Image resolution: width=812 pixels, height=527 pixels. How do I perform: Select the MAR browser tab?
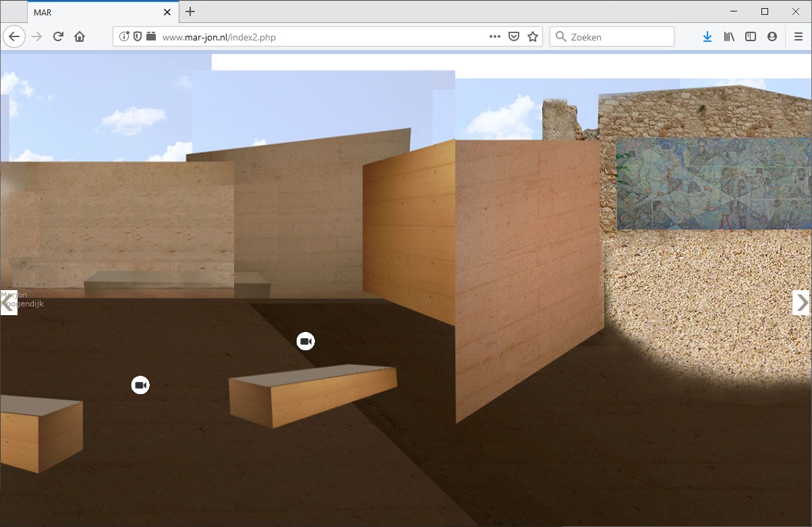coord(94,12)
